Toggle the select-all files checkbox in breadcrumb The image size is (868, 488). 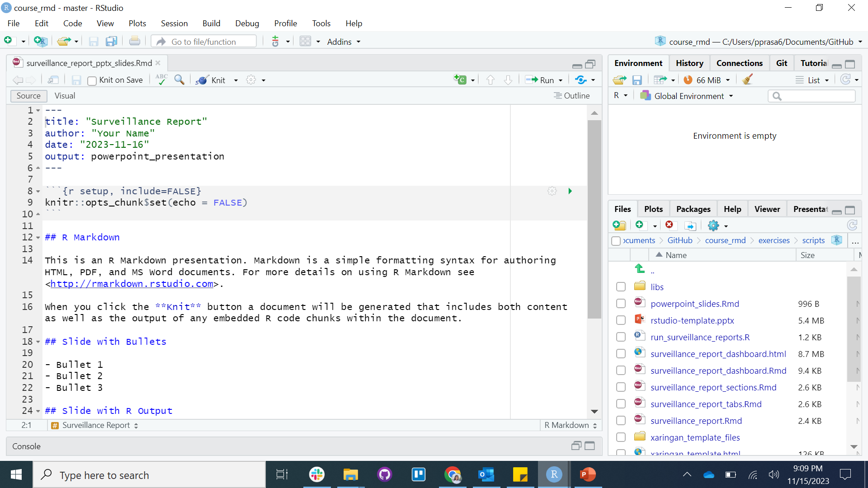[616, 241]
